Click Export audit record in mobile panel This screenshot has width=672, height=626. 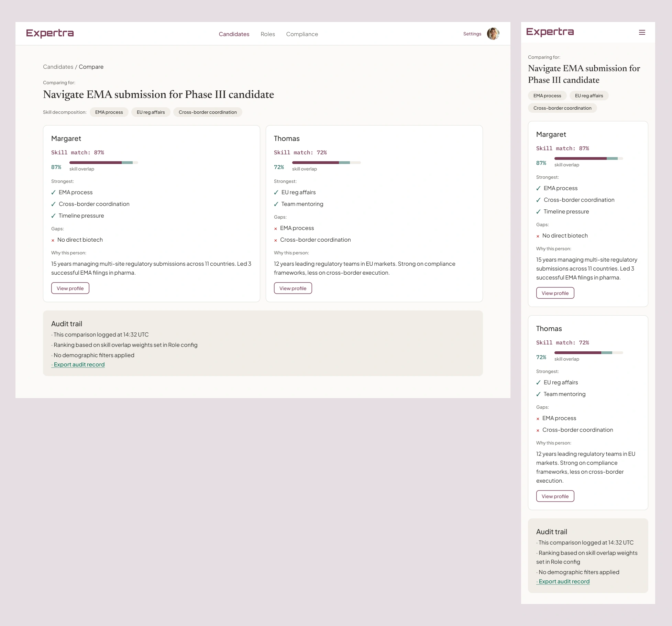[x=564, y=581]
